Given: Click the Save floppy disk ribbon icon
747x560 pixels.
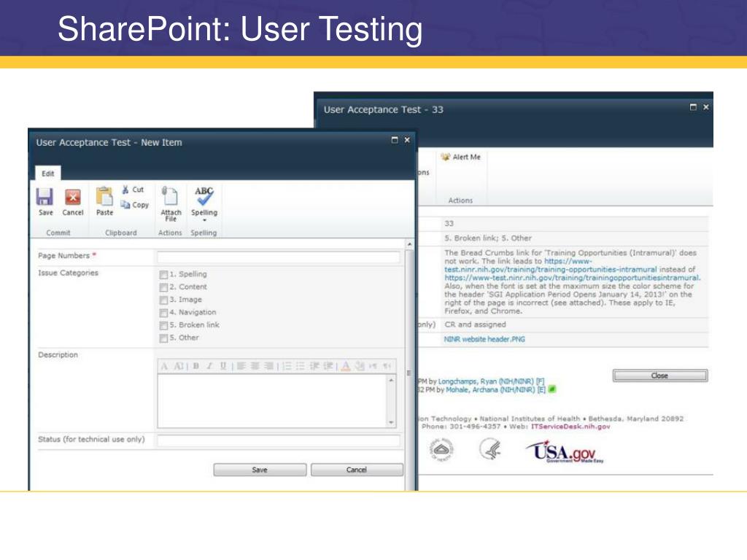Looking at the screenshot, I should (45, 197).
